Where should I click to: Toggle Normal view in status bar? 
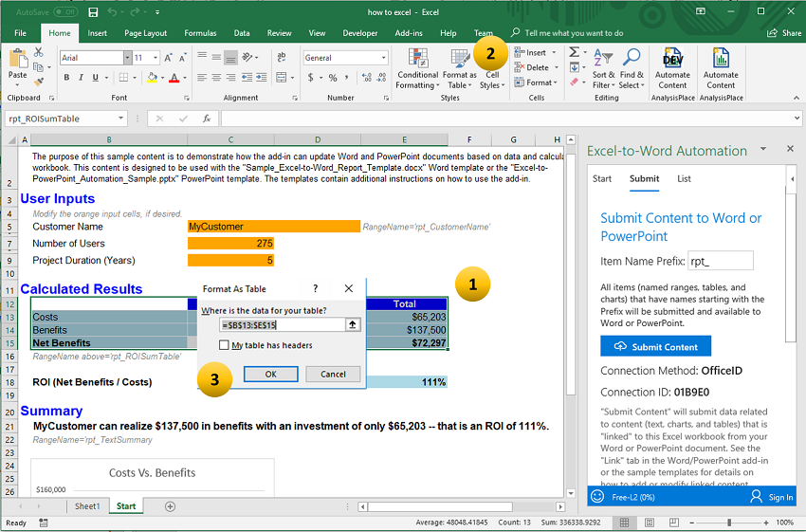click(624, 523)
